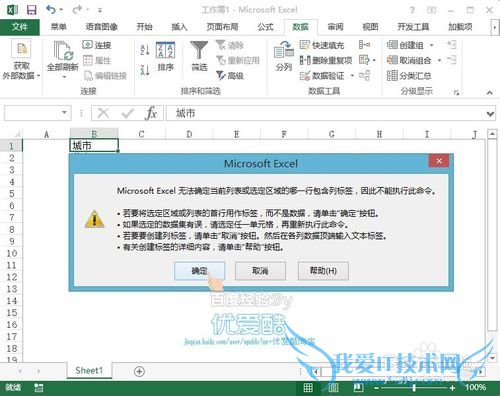Click 确定 in the dialog
Viewport: 500px width, 396px height.
click(199, 271)
